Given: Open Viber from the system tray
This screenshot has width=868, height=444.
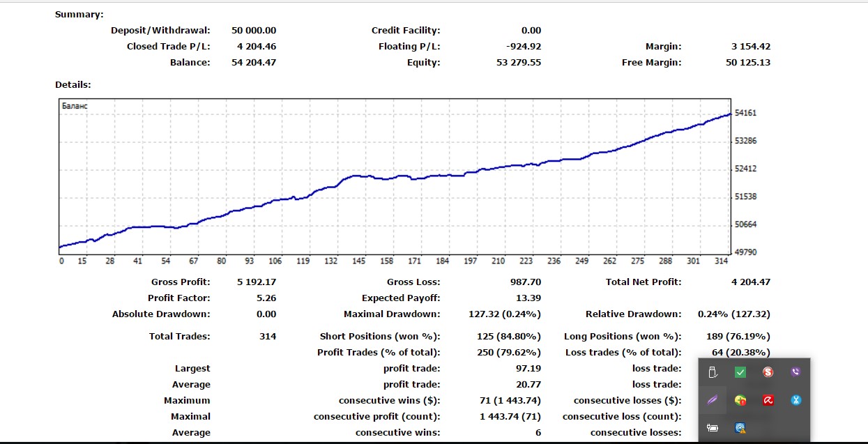Looking at the screenshot, I should point(796,372).
